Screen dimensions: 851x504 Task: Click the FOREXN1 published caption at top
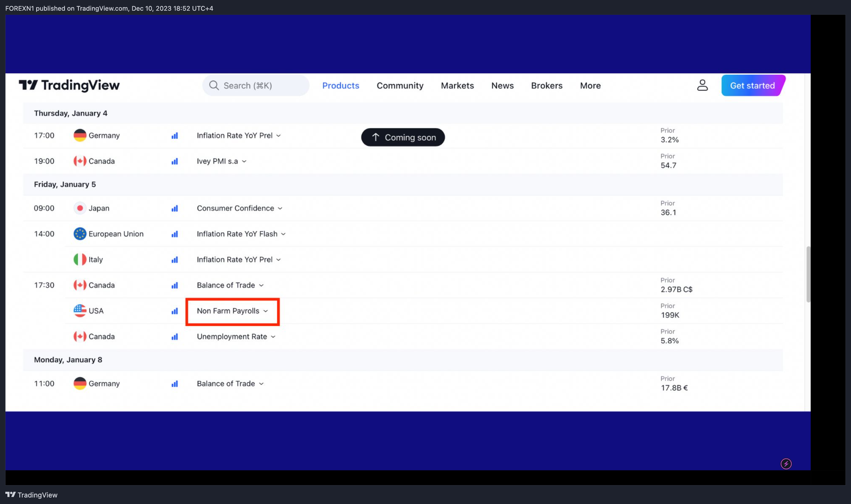[109, 8]
